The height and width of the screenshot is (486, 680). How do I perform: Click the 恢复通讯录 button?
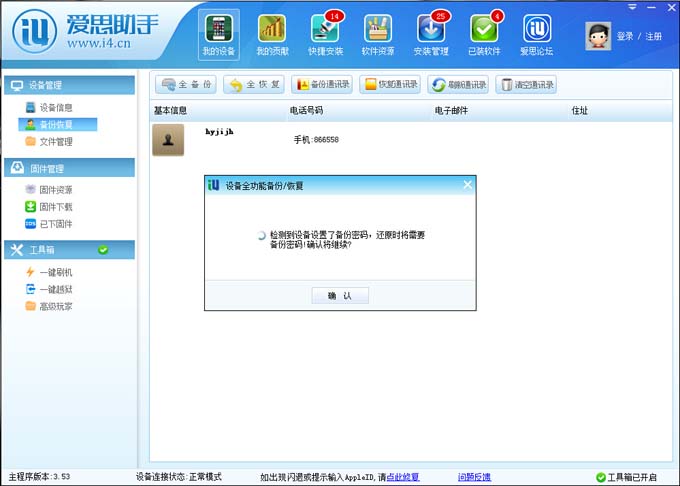[x=390, y=84]
